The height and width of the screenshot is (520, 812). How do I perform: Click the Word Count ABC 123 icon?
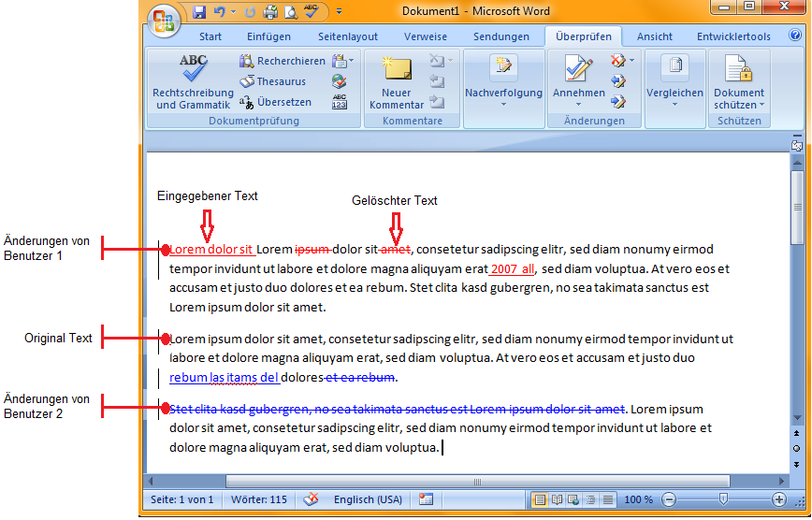(x=340, y=102)
